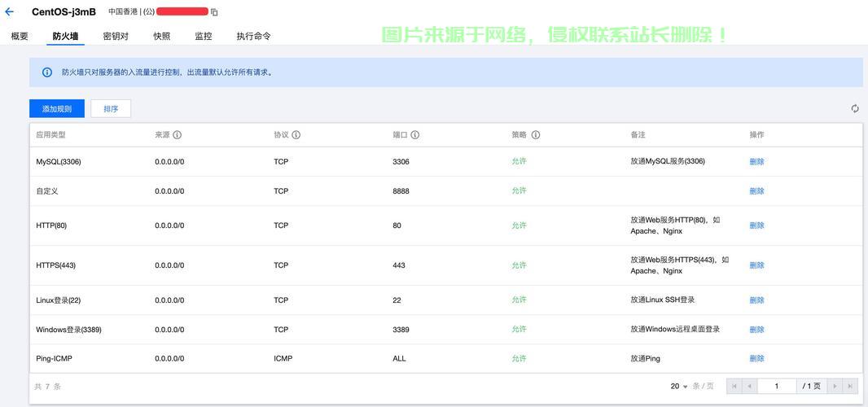The height and width of the screenshot is (407, 868).
Task: Select the 防火墙 tab
Action: point(65,37)
